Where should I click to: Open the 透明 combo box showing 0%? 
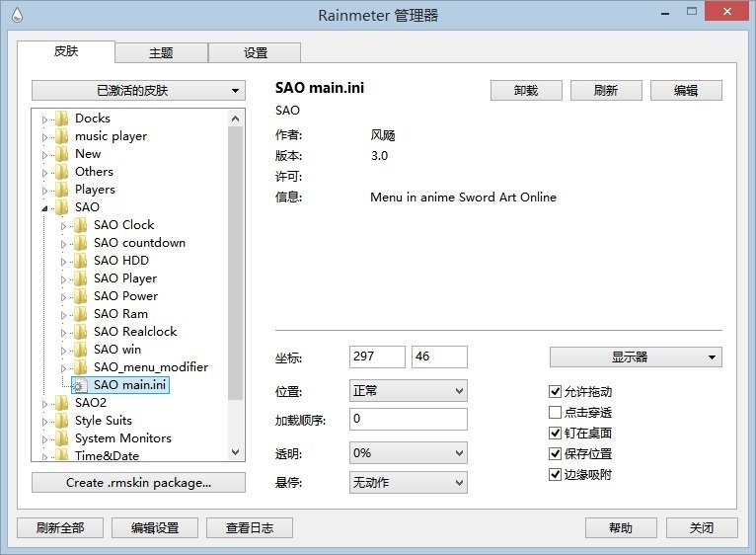pyautogui.click(x=408, y=453)
